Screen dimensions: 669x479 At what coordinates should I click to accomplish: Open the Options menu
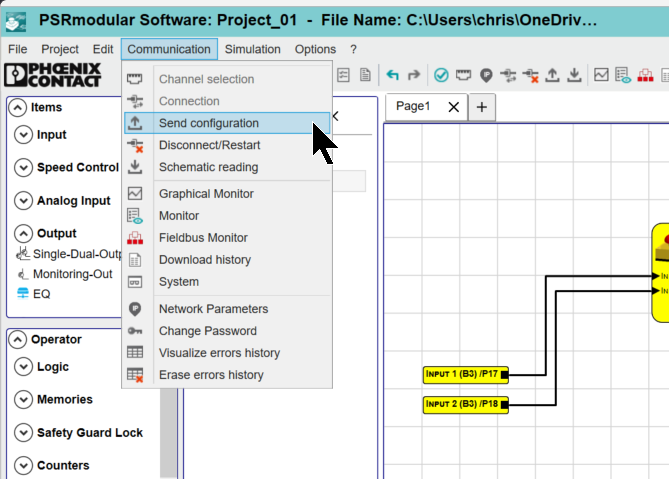(315, 49)
